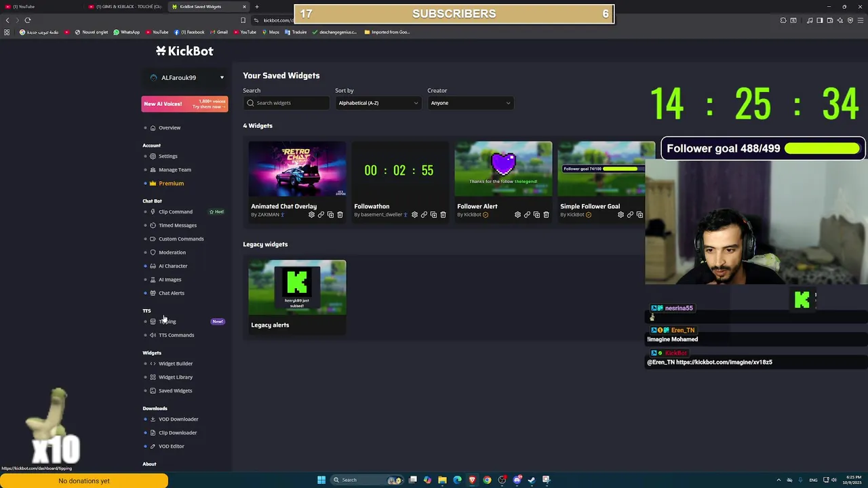Open Windows Start menu
Viewport: 868px width, 488px height.
click(x=321, y=480)
